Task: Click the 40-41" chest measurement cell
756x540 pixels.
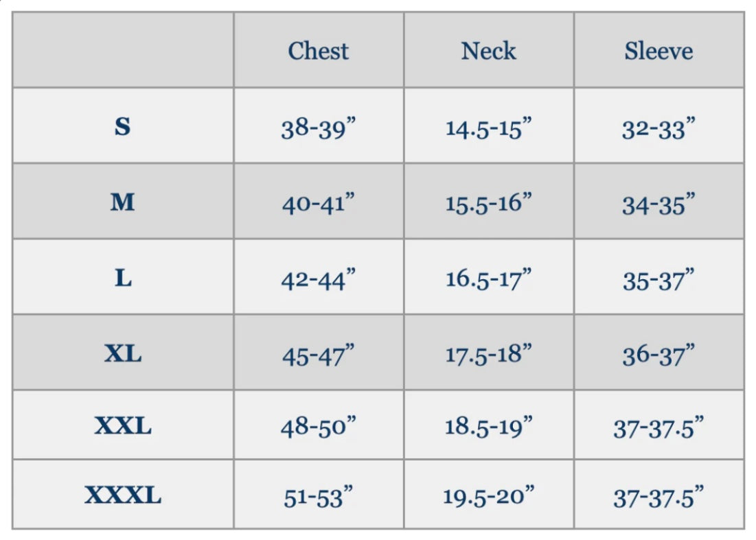Action: tap(318, 203)
